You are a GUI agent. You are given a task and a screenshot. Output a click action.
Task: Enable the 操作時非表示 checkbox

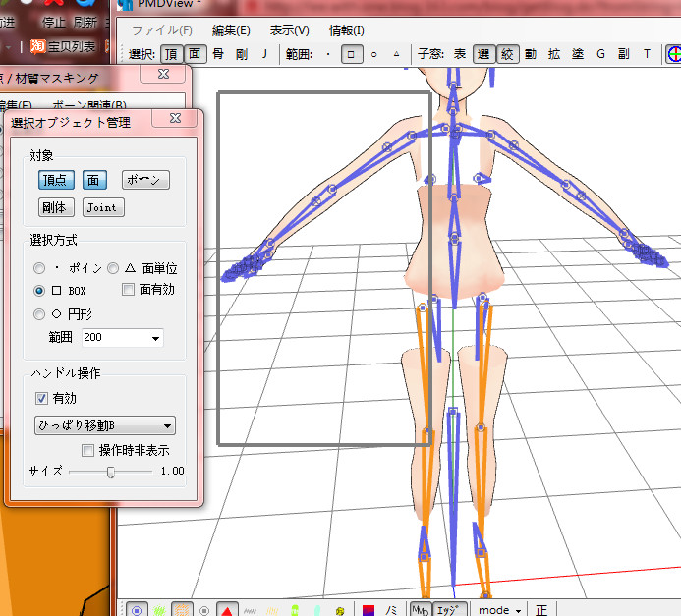pyautogui.click(x=87, y=450)
